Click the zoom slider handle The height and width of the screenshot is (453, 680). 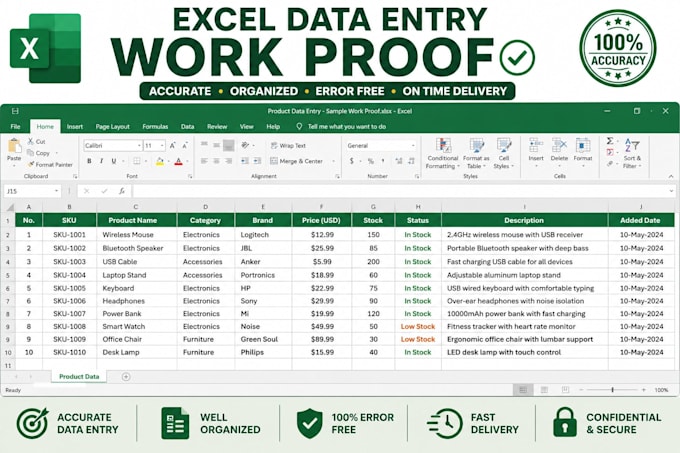click(612, 390)
